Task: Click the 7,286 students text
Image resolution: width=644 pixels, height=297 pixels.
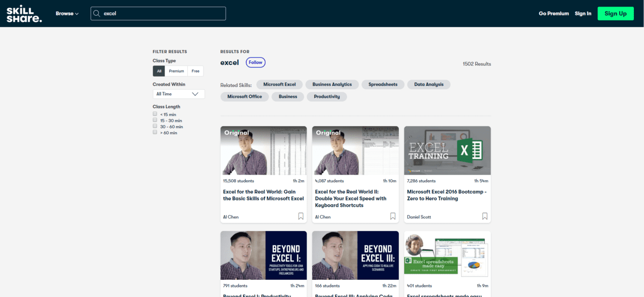Action: coord(421,181)
